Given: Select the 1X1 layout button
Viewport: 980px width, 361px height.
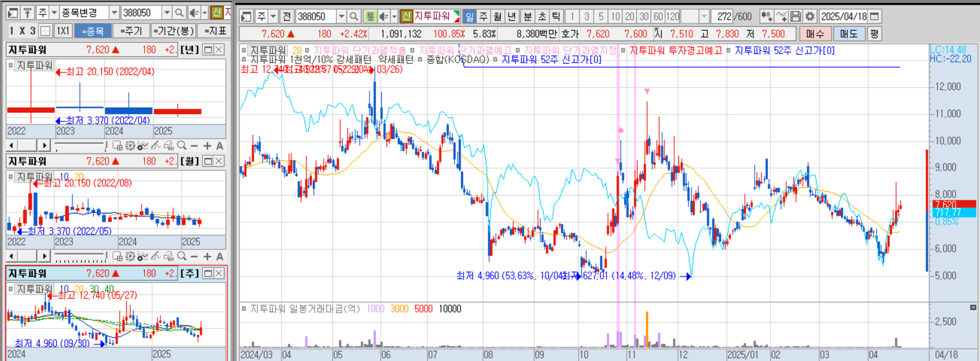Looking at the screenshot, I should pyautogui.click(x=63, y=31).
